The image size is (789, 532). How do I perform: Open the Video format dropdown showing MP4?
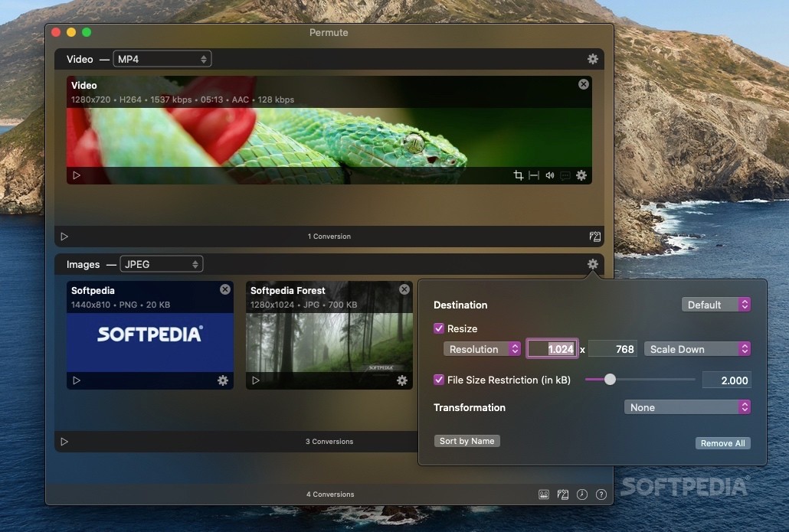click(162, 59)
